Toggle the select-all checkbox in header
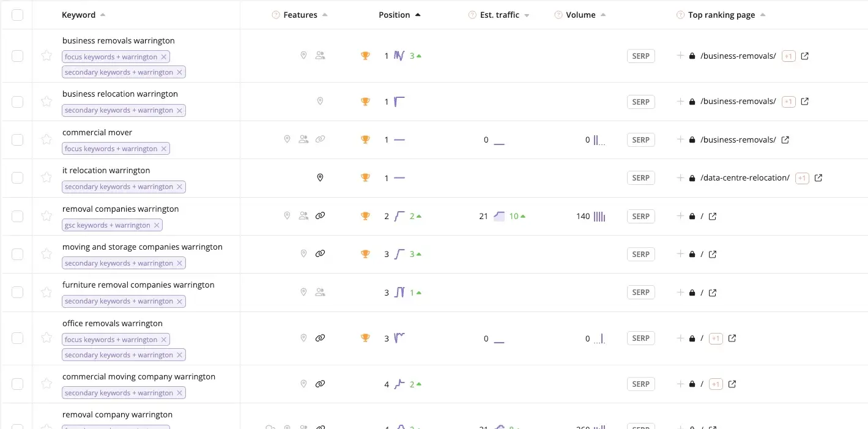Viewport: 868px width, 429px height. 17,15
